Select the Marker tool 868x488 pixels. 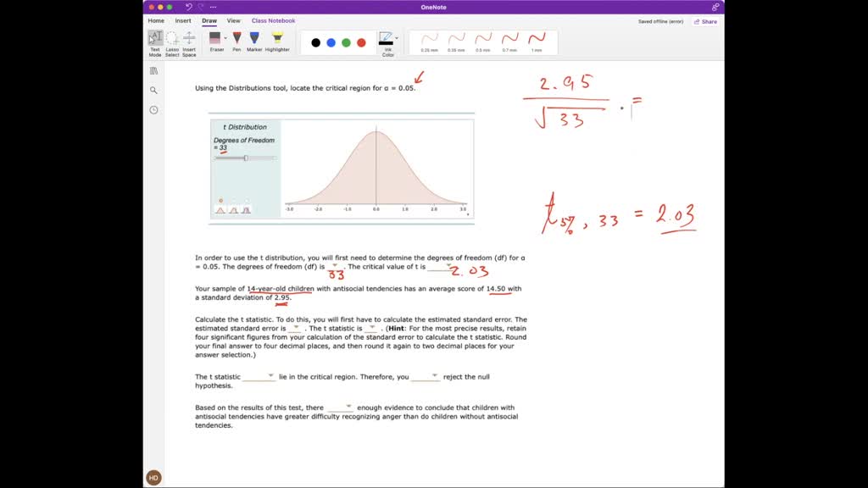tap(253, 40)
